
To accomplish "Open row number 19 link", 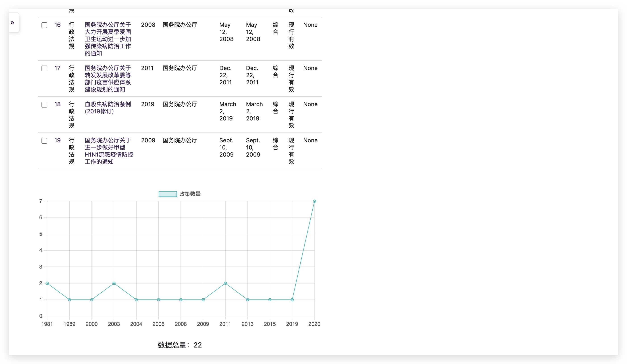I will click(58, 140).
